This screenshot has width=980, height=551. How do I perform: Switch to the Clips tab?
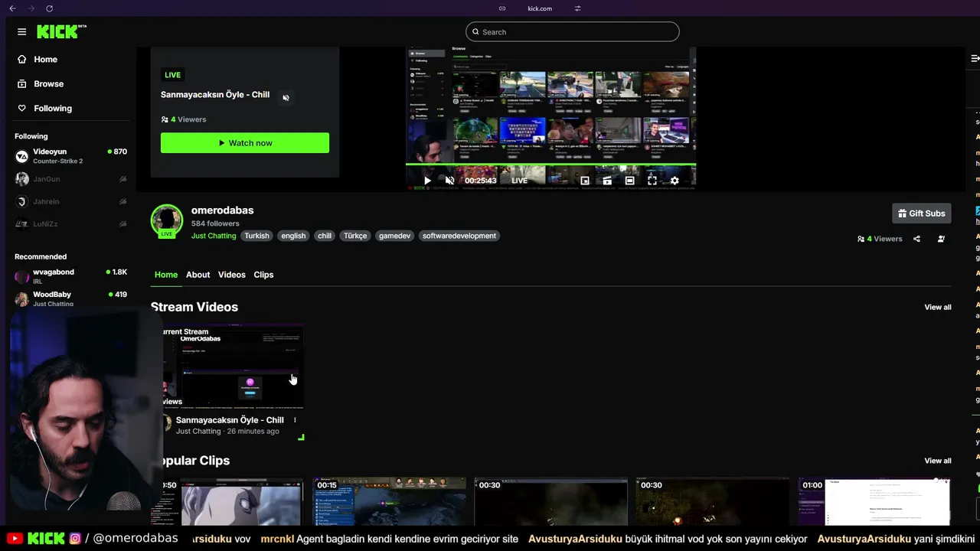coord(263,275)
